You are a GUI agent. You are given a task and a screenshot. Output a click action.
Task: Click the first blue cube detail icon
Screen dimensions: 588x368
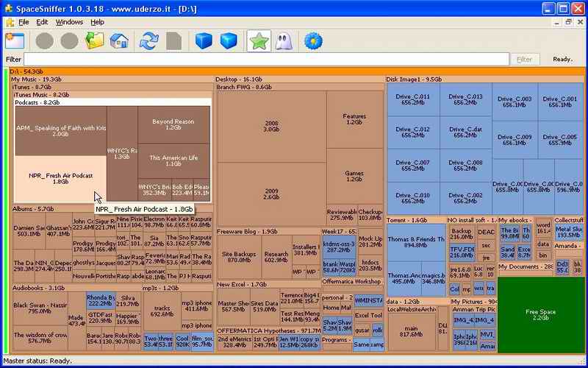pyautogui.click(x=204, y=40)
